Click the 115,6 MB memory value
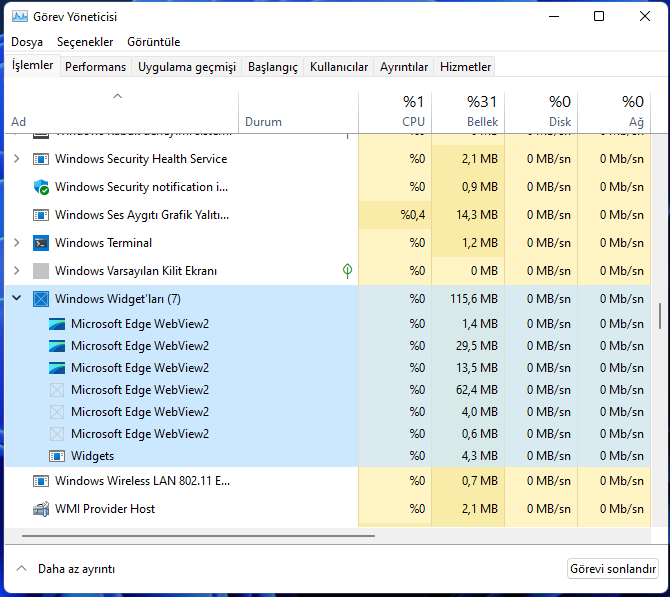This screenshot has height=597, width=670. [474, 299]
